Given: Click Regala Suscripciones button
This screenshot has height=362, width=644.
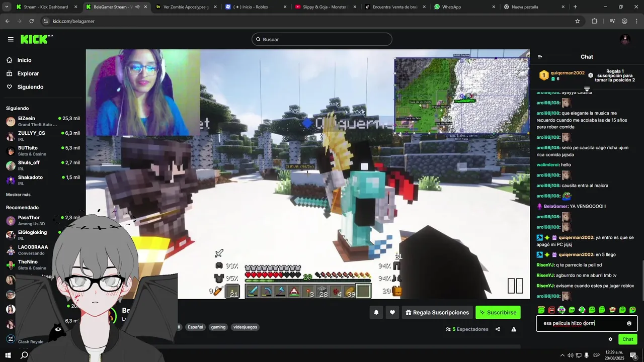Looking at the screenshot, I should coord(437,313).
